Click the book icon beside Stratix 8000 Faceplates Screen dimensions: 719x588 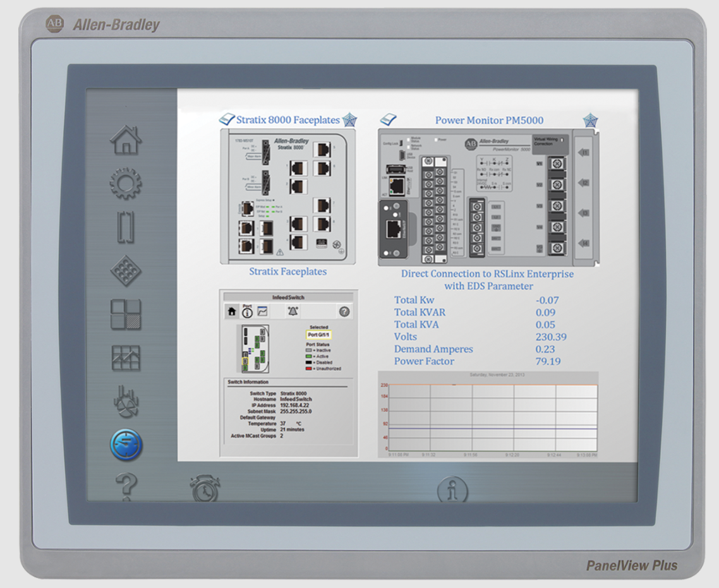click(x=227, y=119)
